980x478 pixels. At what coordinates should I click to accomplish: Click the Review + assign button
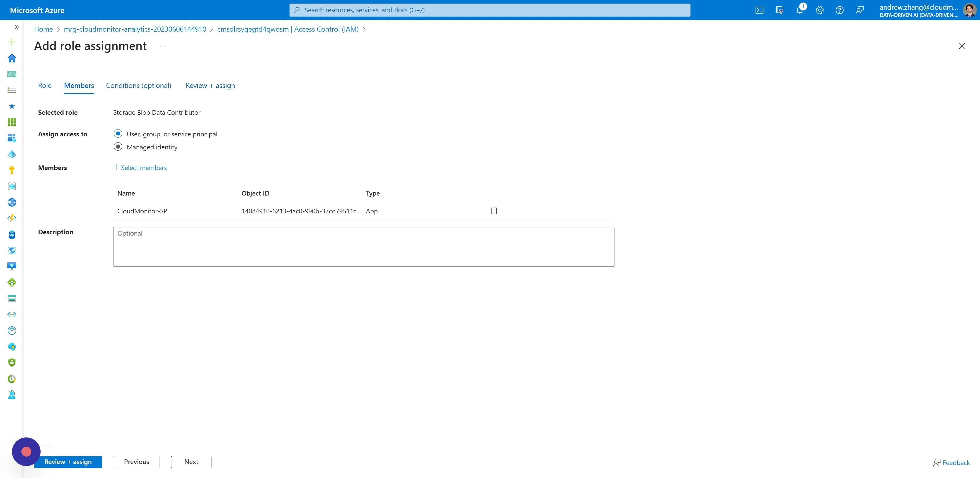[68, 462]
